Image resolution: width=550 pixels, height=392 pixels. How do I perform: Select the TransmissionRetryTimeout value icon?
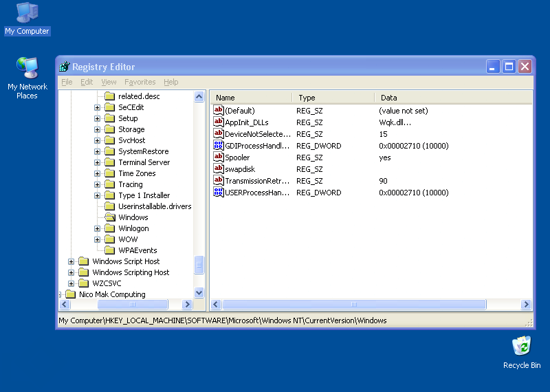point(218,180)
